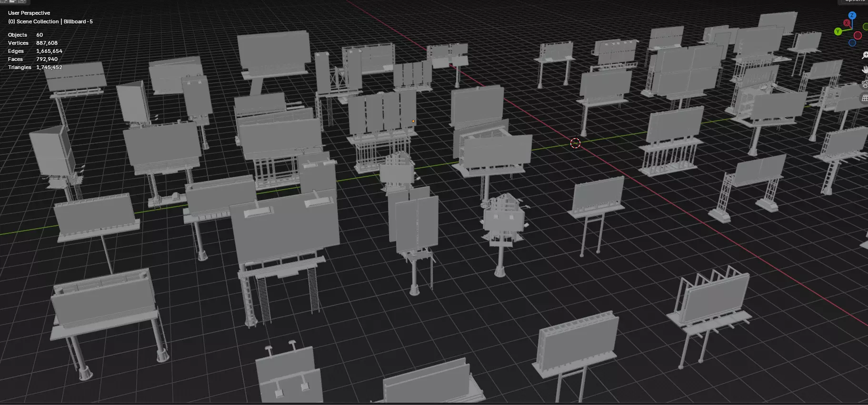Viewport: 868px width, 405px height.
Task: Click the 3D cursor at origin
Action: pos(575,143)
